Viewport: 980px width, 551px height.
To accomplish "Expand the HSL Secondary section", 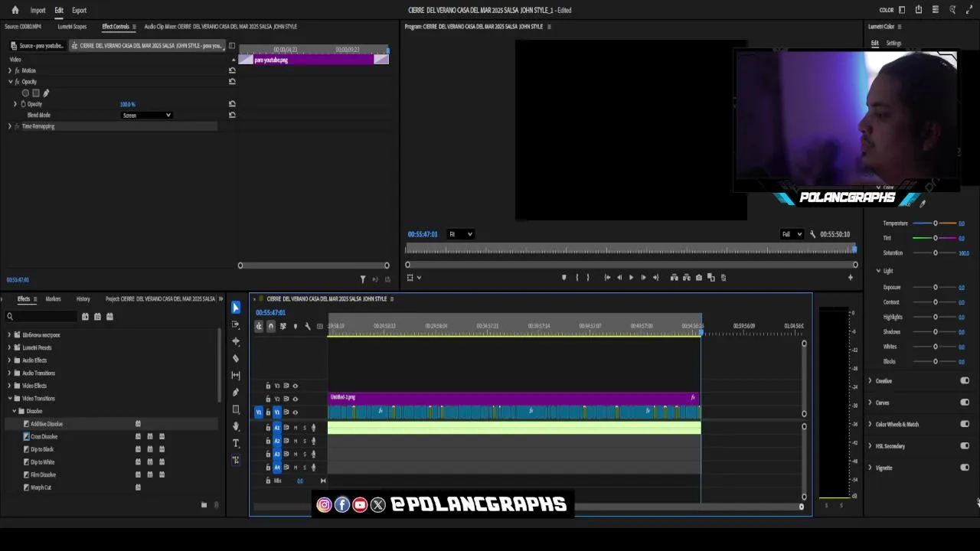I will (870, 445).
